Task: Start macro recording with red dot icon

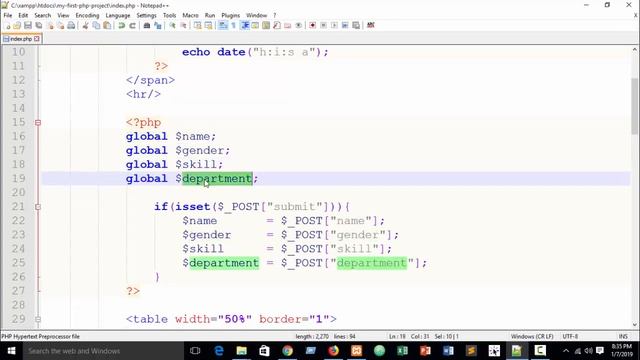Action: pyautogui.click(x=312, y=25)
